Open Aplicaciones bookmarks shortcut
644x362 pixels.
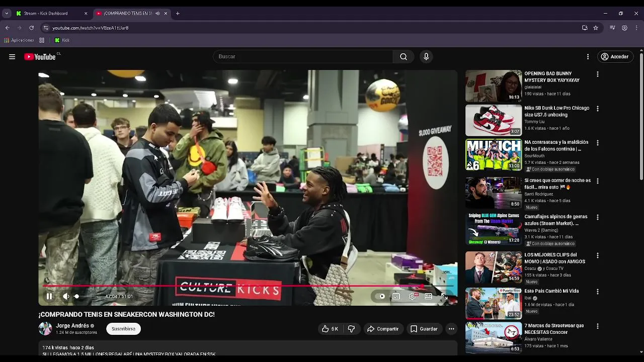19,40
